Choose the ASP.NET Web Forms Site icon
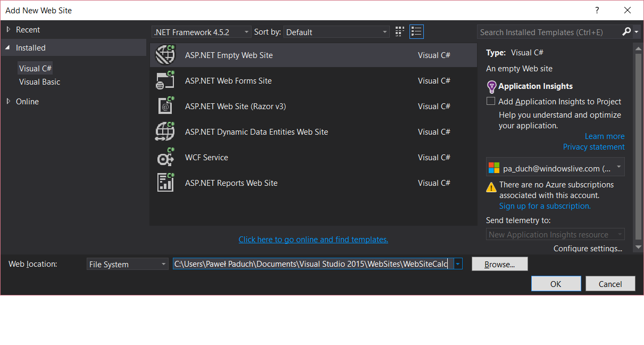Viewport: 644px width, 345px height. point(165,80)
